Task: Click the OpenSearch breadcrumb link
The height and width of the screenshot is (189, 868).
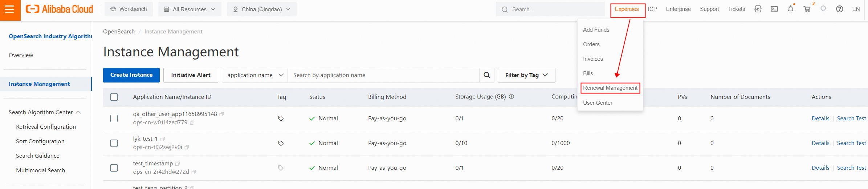Action: pos(119,32)
